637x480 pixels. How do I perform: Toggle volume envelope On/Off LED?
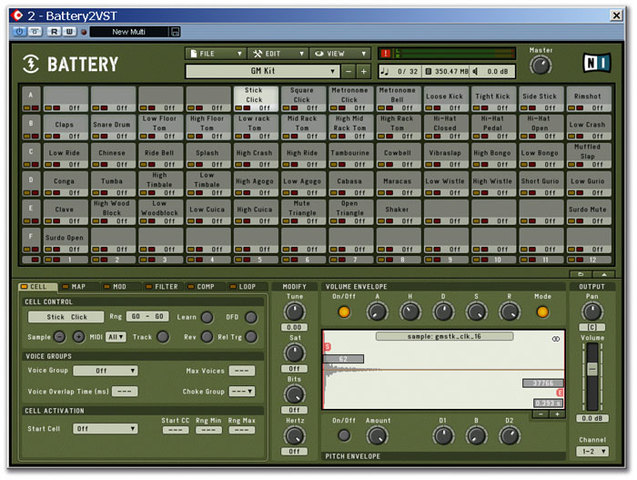pos(344,312)
